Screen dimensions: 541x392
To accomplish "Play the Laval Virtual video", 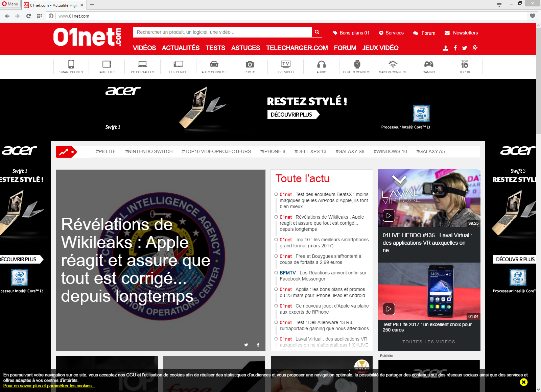I will pos(389,216).
